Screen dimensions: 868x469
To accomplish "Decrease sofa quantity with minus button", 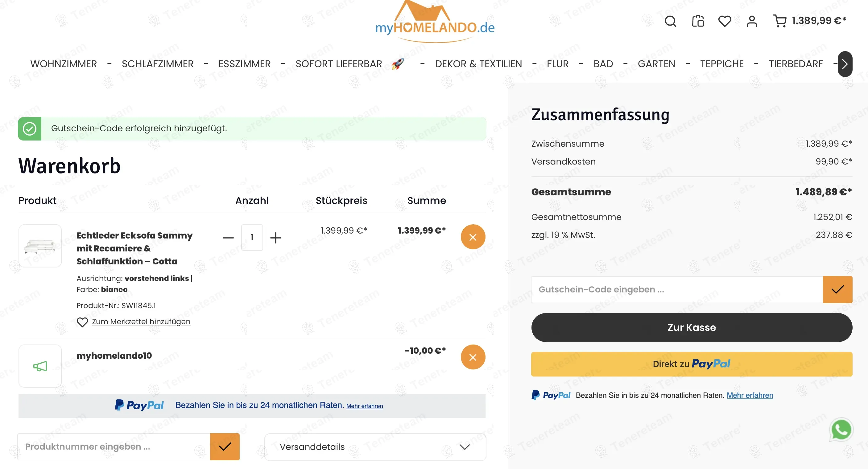I will coord(228,238).
